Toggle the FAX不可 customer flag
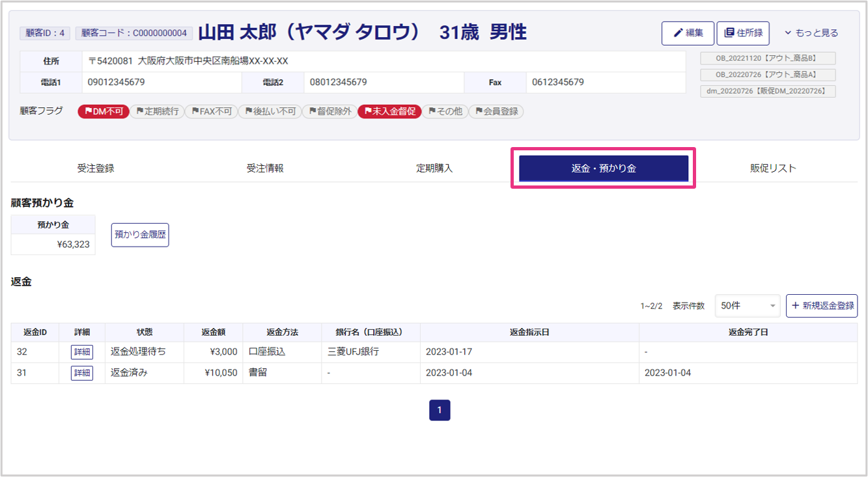 [211, 112]
